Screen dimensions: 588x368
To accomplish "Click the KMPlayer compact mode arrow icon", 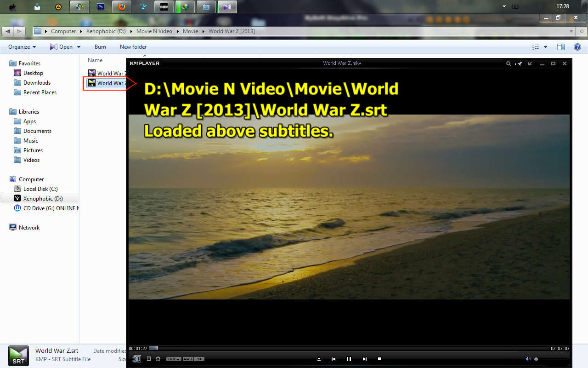I will coord(530,63).
